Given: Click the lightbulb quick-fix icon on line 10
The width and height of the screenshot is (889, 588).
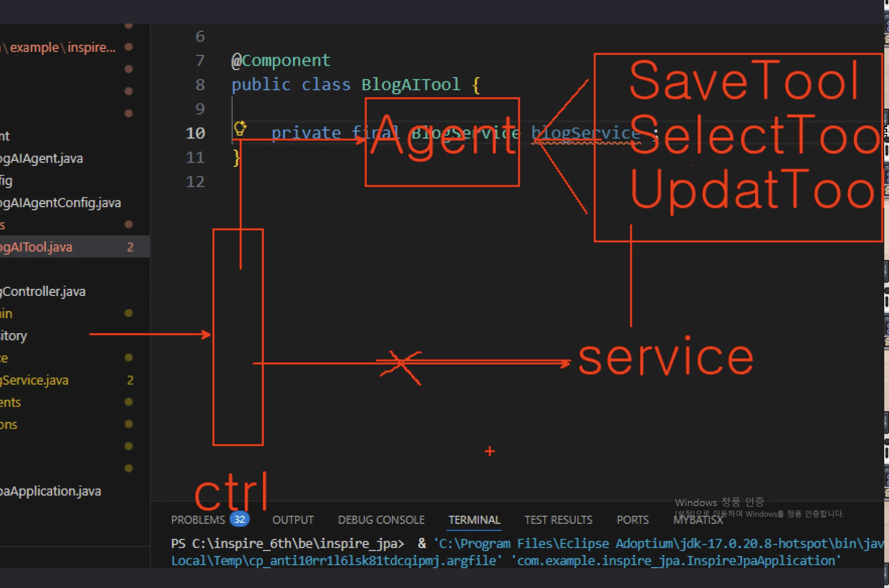Looking at the screenshot, I should (240, 128).
